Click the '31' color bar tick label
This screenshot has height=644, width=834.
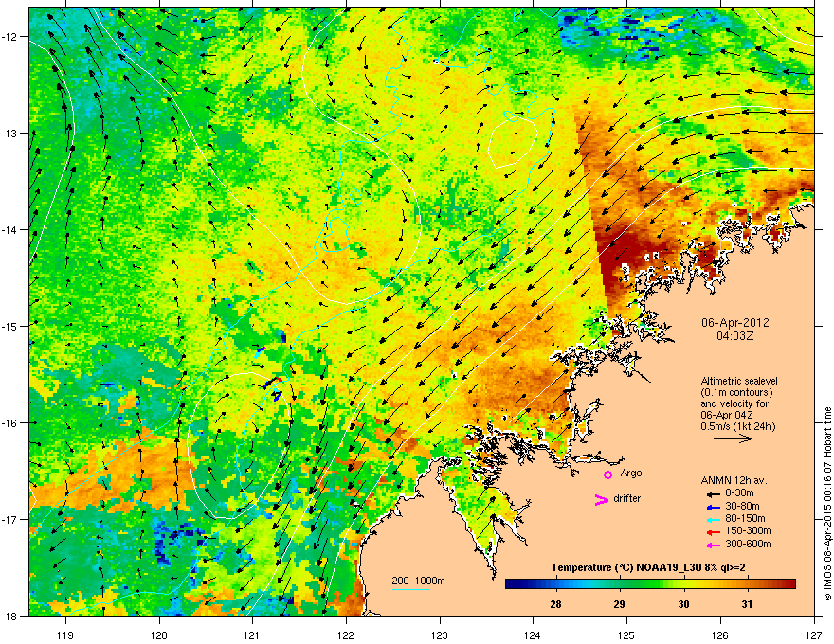click(748, 604)
